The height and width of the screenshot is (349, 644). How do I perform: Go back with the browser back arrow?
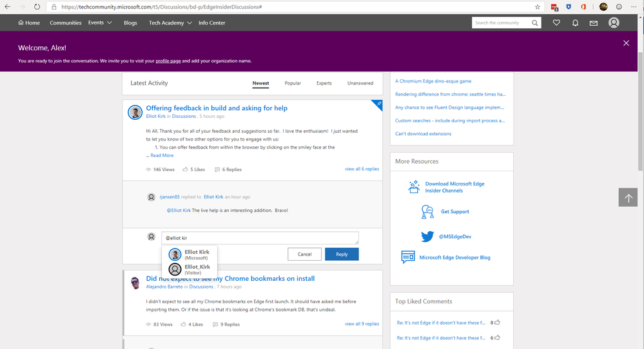click(7, 6)
